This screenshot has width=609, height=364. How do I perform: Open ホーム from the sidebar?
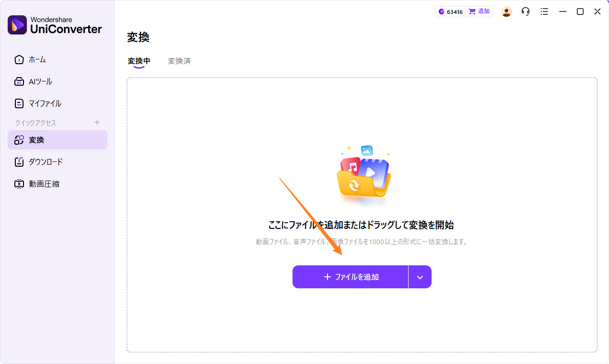(37, 59)
